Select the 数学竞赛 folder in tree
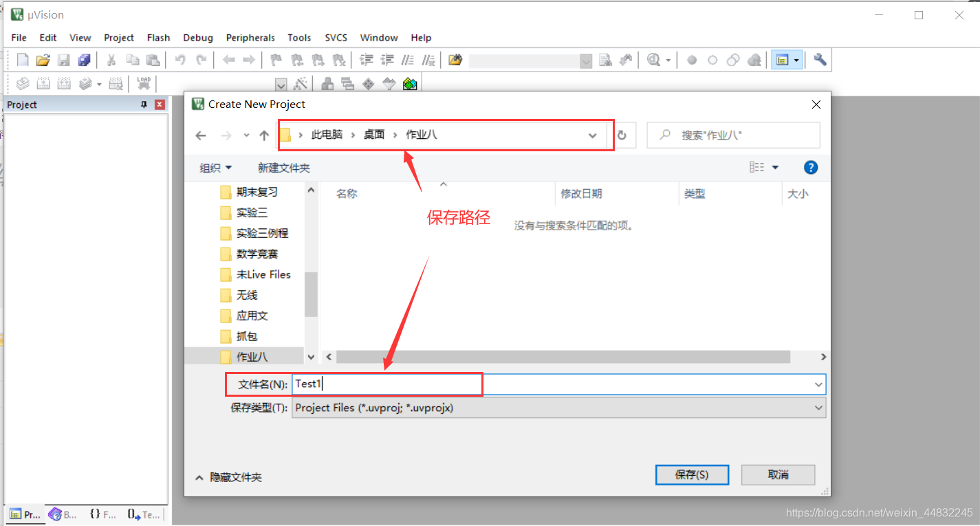980x526 pixels. 257,254
